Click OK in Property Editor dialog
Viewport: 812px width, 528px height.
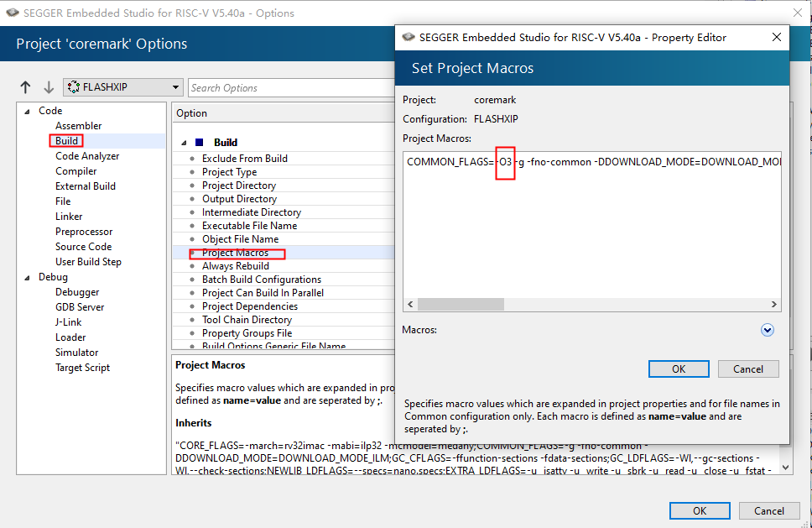[679, 369]
